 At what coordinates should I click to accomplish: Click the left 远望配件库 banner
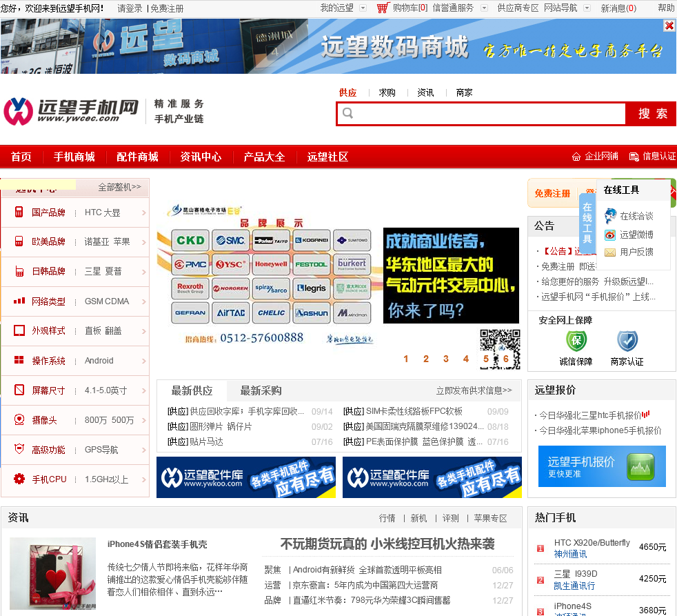[x=246, y=477]
